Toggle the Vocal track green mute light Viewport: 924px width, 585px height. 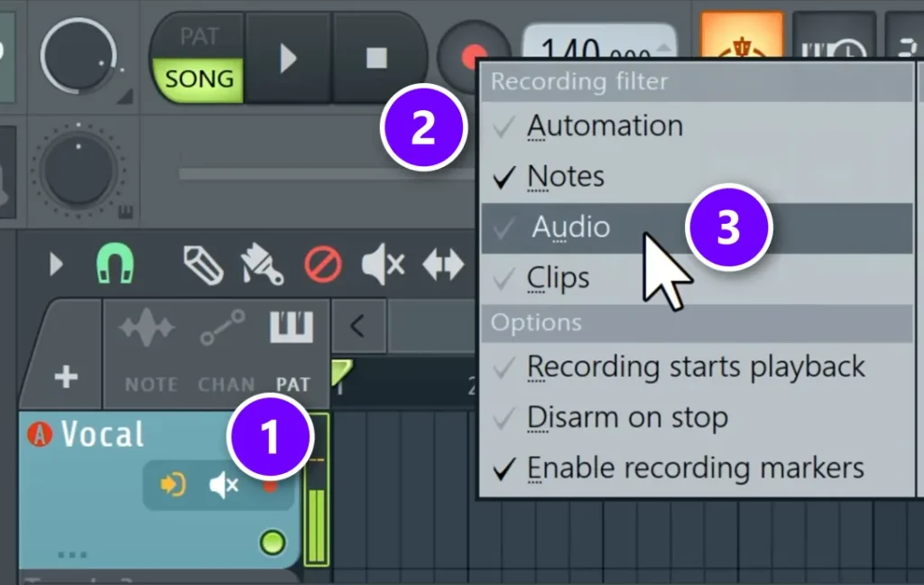273,542
